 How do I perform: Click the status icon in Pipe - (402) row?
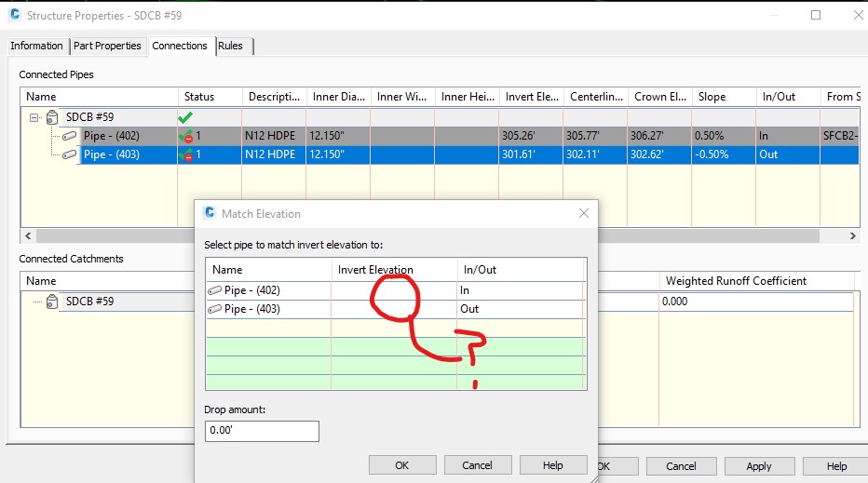click(186, 137)
